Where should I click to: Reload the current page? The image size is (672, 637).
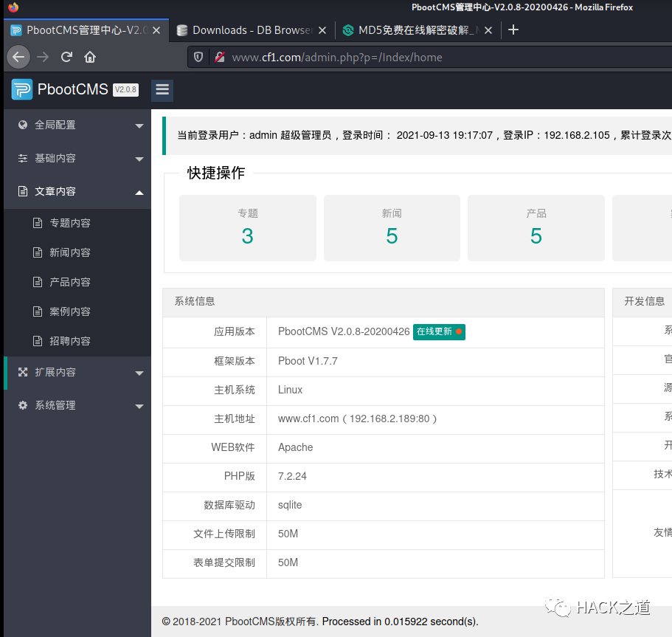click(66, 57)
